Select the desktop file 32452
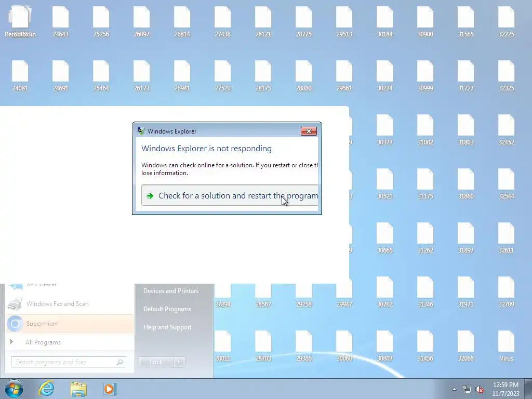 pos(506,130)
